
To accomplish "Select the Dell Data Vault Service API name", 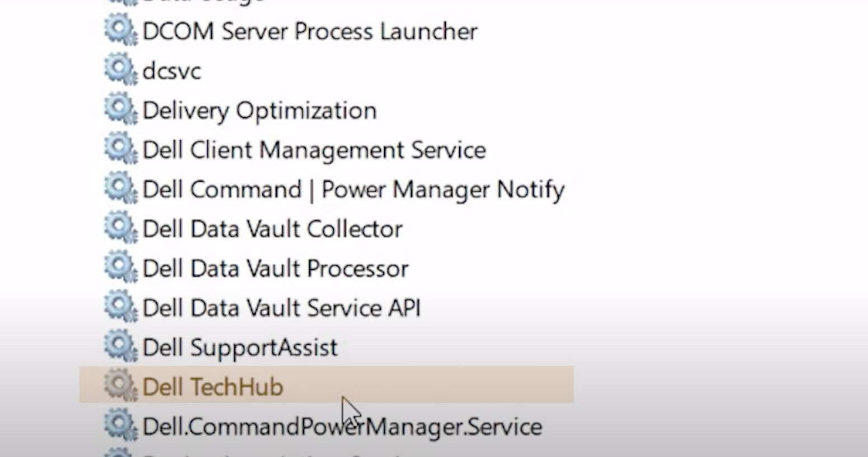I will [x=281, y=308].
